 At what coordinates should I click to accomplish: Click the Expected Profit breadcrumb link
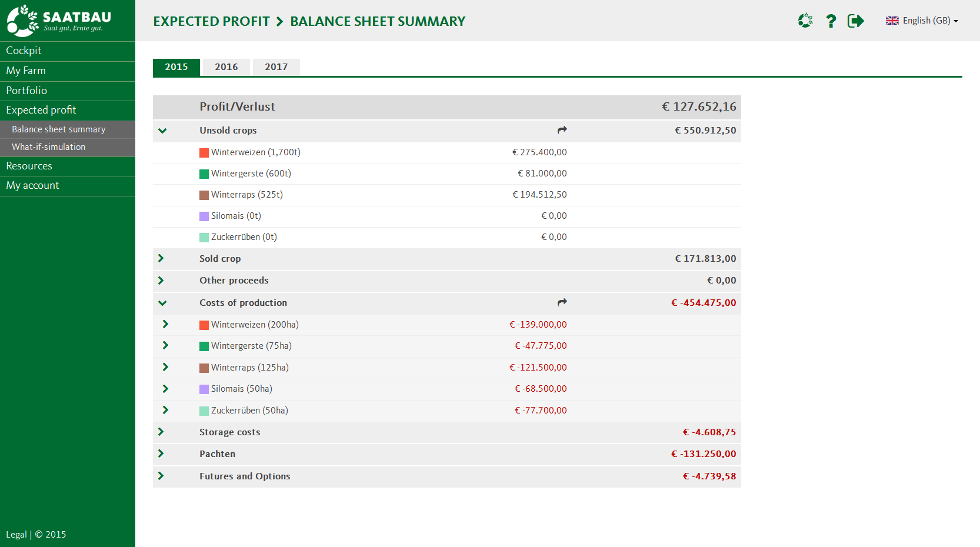[x=211, y=21]
